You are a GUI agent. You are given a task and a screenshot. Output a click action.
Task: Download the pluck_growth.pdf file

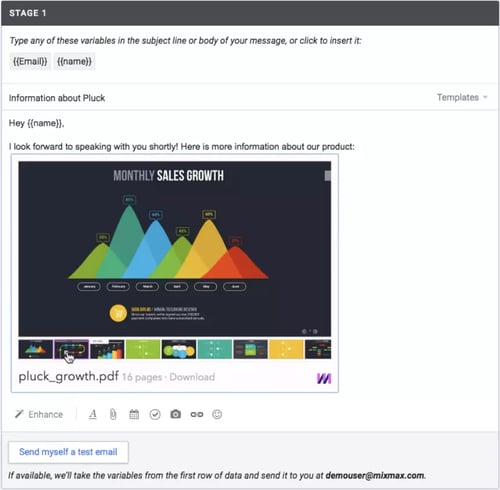pos(192,377)
